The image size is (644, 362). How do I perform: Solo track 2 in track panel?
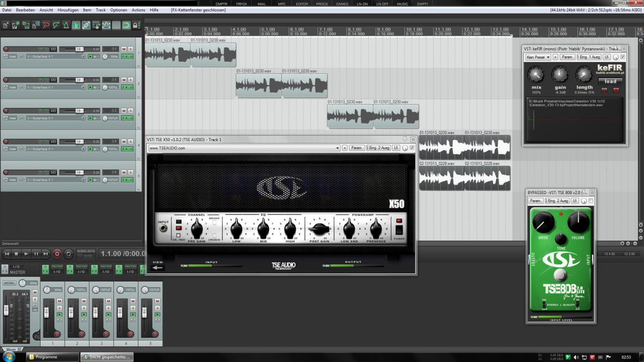131,80
